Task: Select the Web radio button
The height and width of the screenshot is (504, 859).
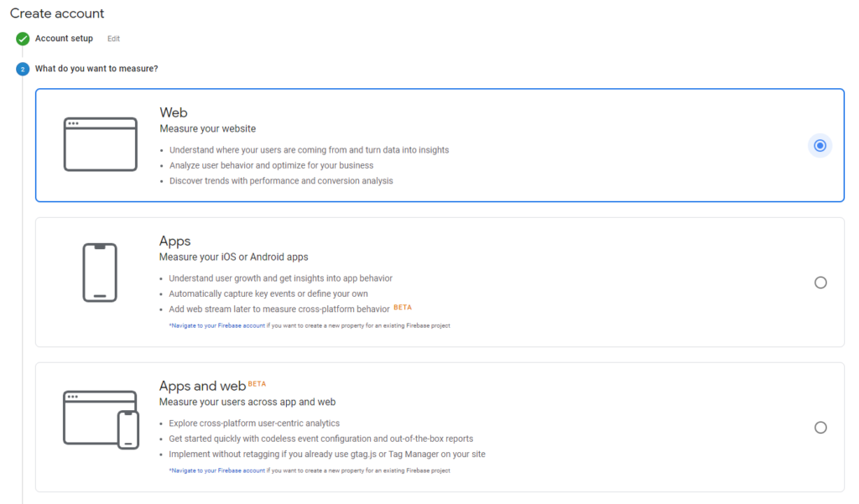Action: tap(820, 146)
